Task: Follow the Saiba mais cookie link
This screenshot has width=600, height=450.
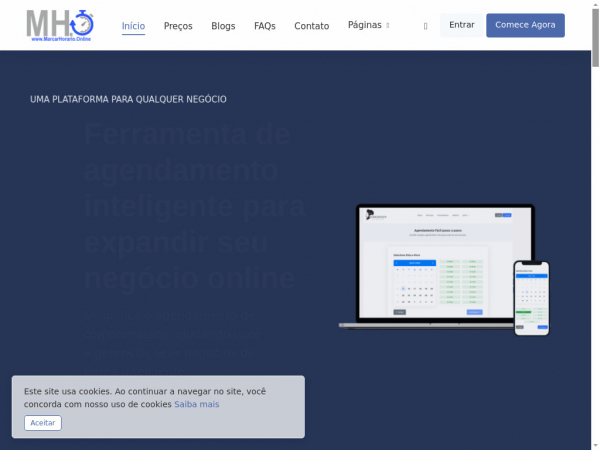Action: coord(196,404)
